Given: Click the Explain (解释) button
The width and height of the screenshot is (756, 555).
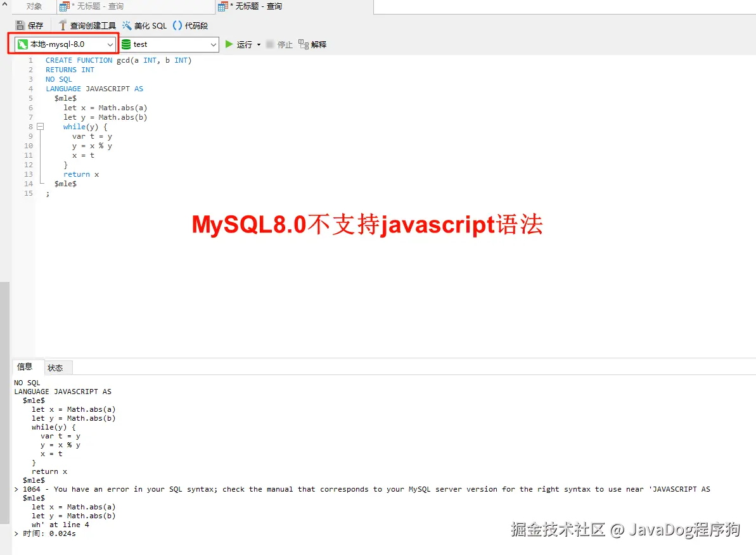Looking at the screenshot, I should [x=312, y=44].
